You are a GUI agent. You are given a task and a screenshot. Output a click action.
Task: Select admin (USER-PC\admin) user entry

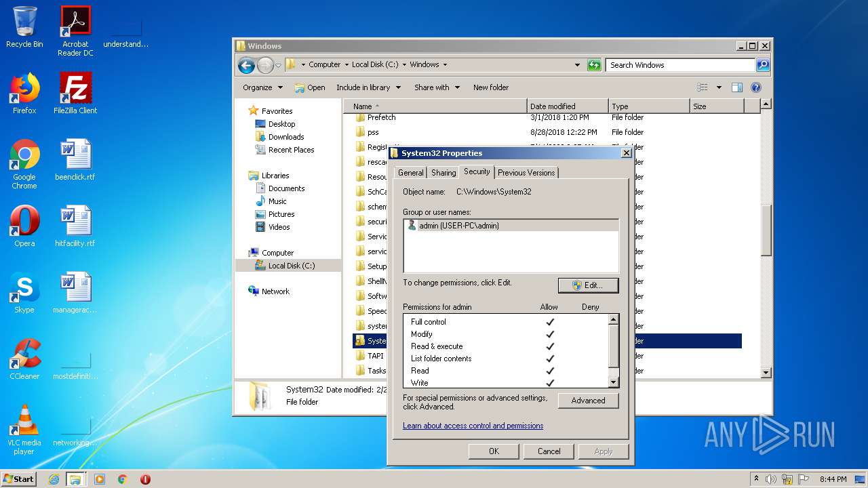[511, 226]
